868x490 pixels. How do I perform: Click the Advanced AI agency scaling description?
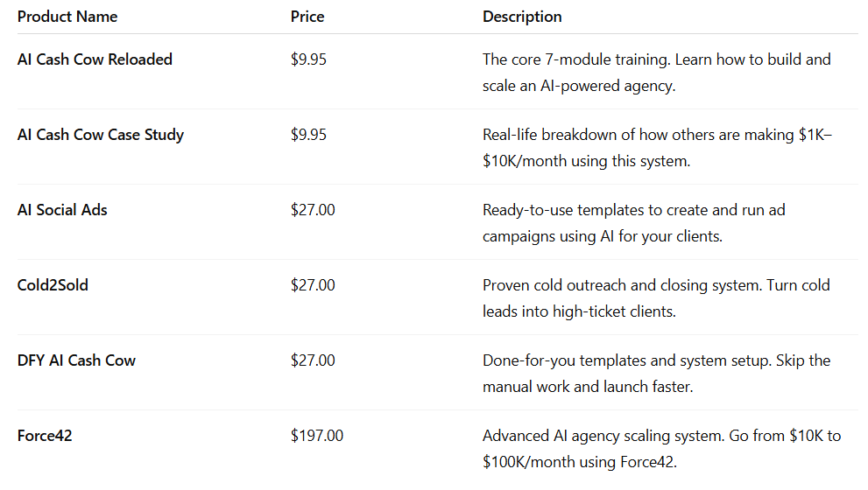[661, 449]
